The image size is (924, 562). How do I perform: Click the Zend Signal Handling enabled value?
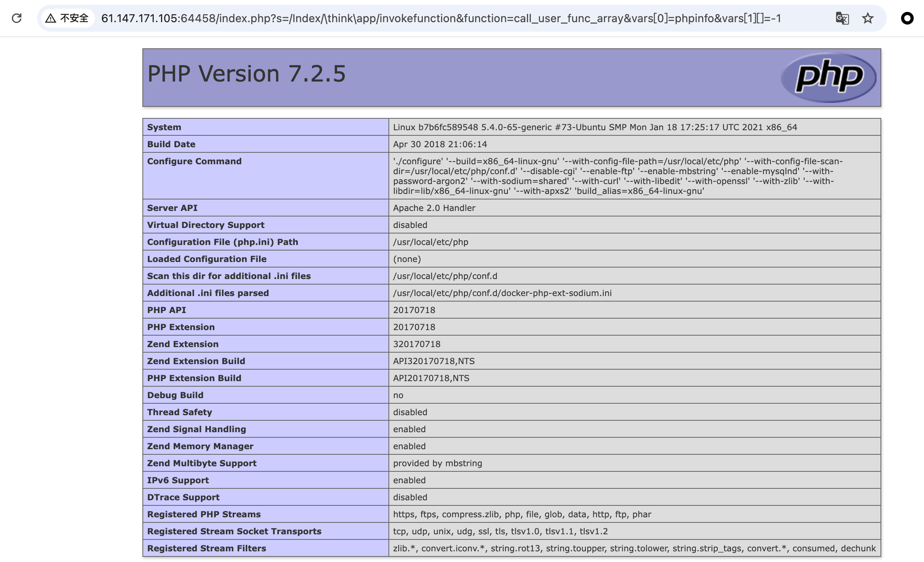[x=409, y=429]
